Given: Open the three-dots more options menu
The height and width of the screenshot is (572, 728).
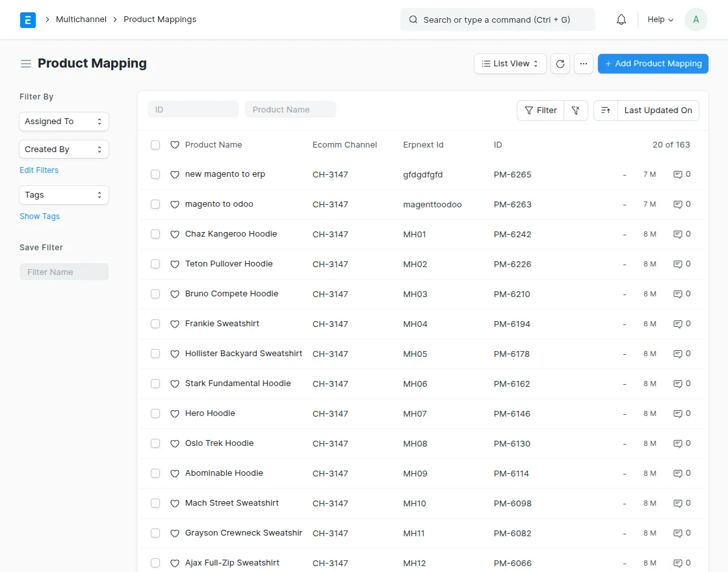Looking at the screenshot, I should coord(583,64).
